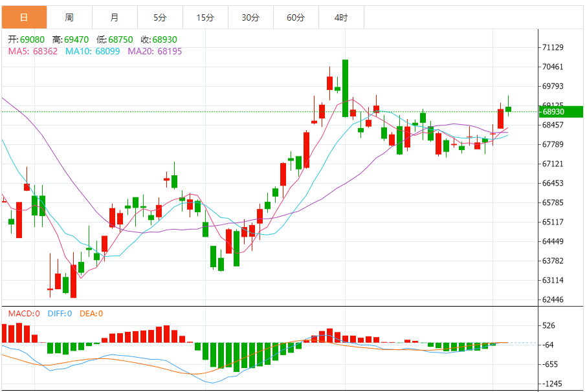Click the high price 69470 value
The height and width of the screenshot is (392, 587).
pyautogui.click(x=76, y=39)
